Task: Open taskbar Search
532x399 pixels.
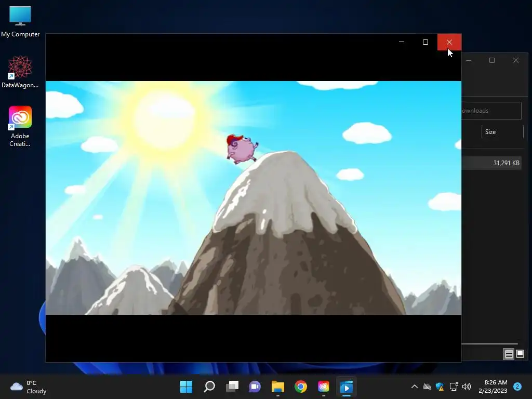Action: pos(209,387)
